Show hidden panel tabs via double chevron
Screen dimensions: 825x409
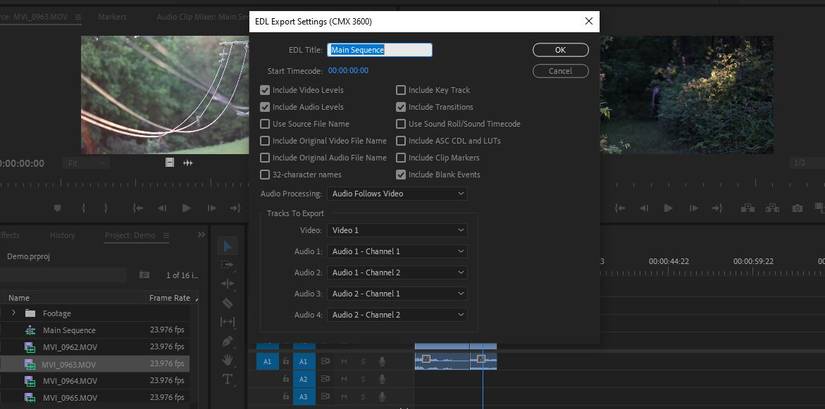[202, 235]
